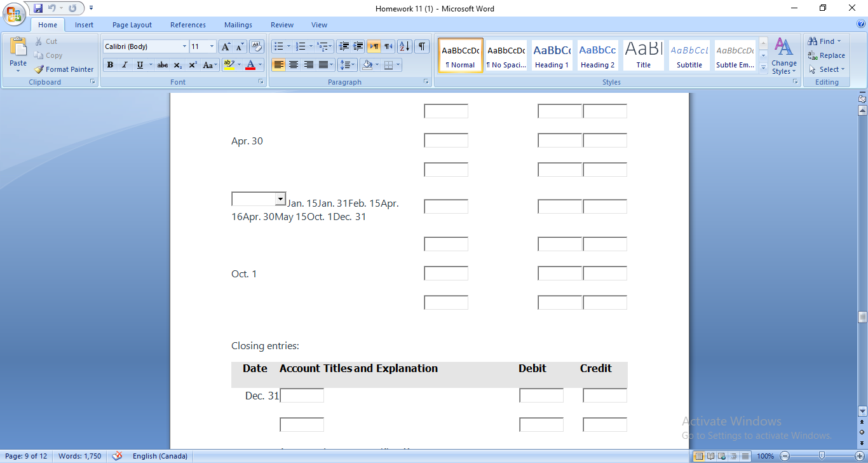Decrease paragraph indent

tap(344, 46)
